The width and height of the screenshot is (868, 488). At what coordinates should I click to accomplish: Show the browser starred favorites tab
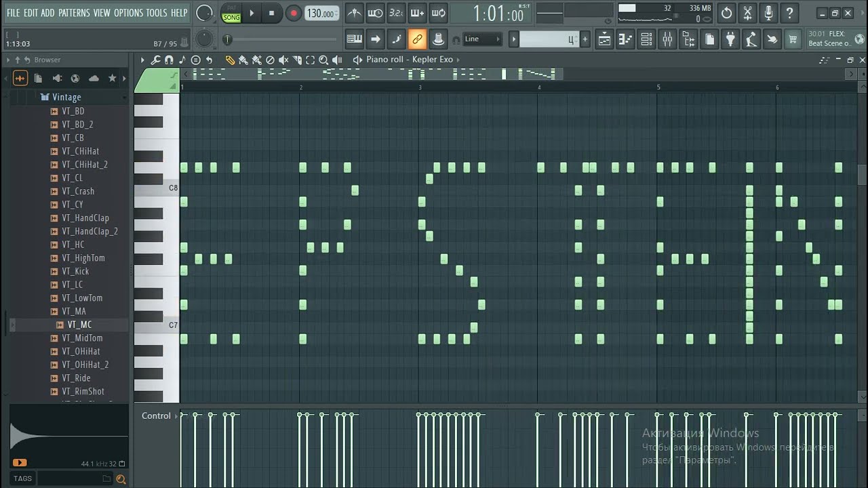point(113,79)
